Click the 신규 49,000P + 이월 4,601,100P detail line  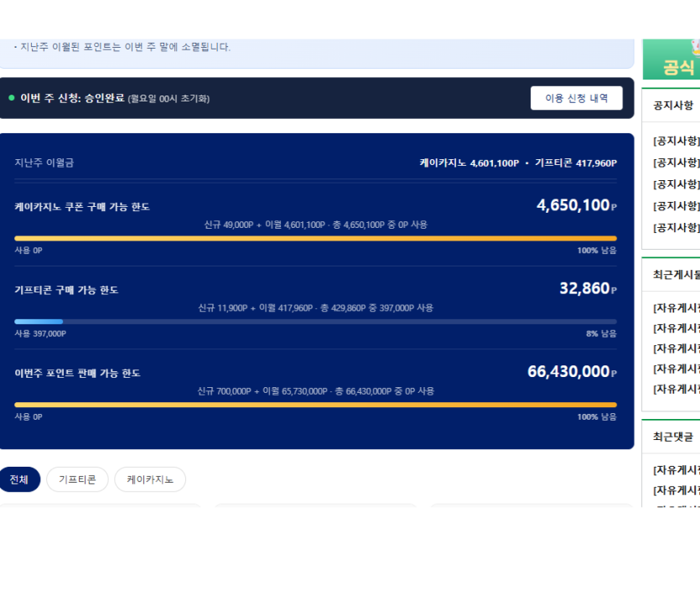315,225
